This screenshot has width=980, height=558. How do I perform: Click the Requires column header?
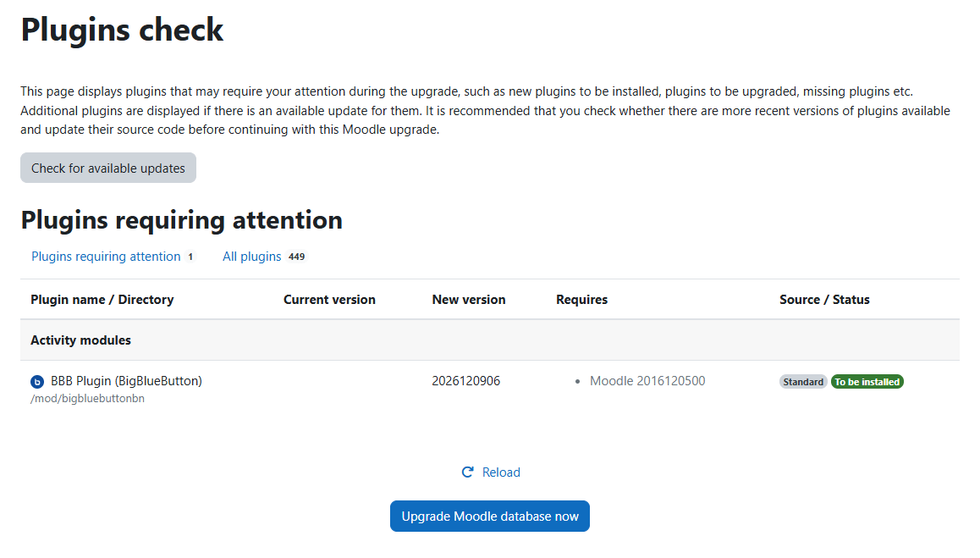tap(581, 300)
